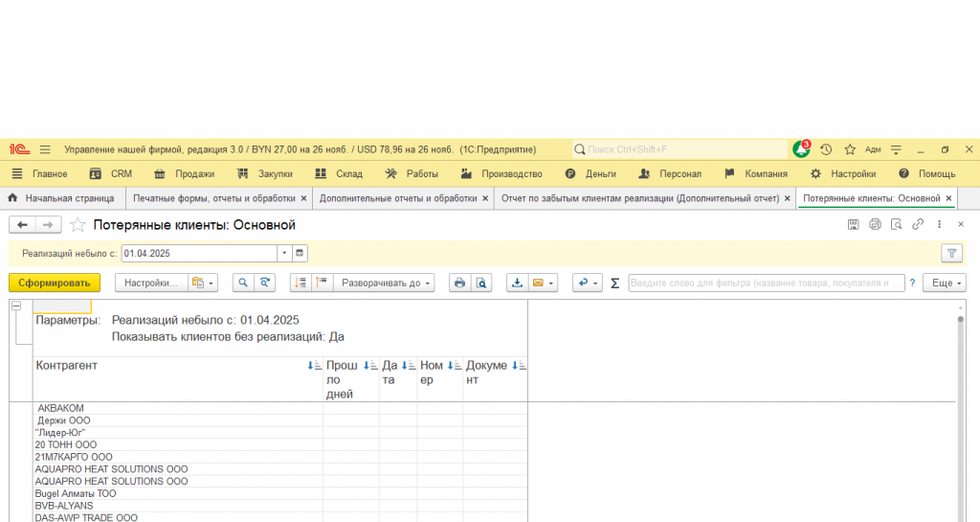Image resolution: width=980 pixels, height=522 pixels.
Task: Open the Закупки section
Action: 264,173
